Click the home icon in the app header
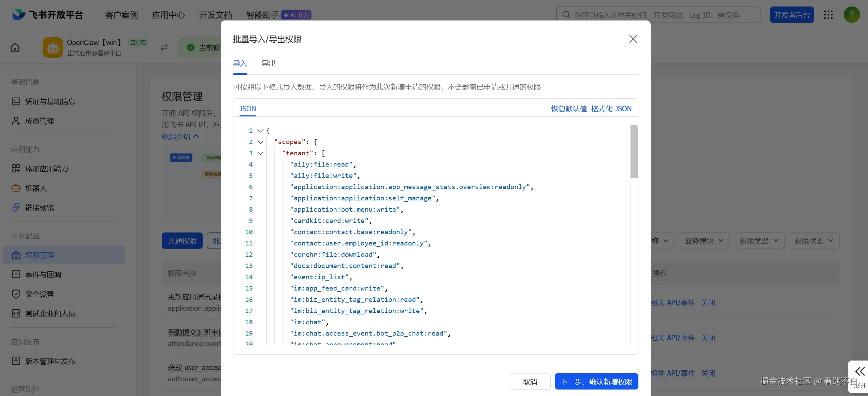The width and height of the screenshot is (868, 396). (x=15, y=47)
